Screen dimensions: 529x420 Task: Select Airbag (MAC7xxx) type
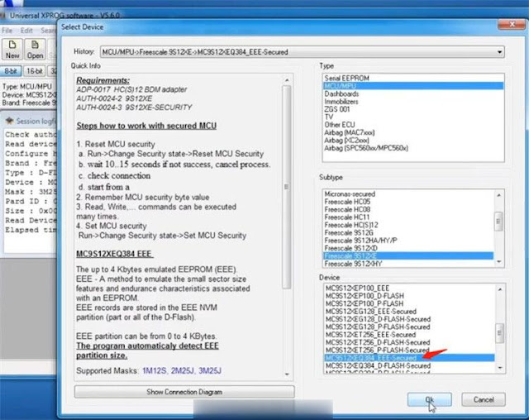pos(413,132)
